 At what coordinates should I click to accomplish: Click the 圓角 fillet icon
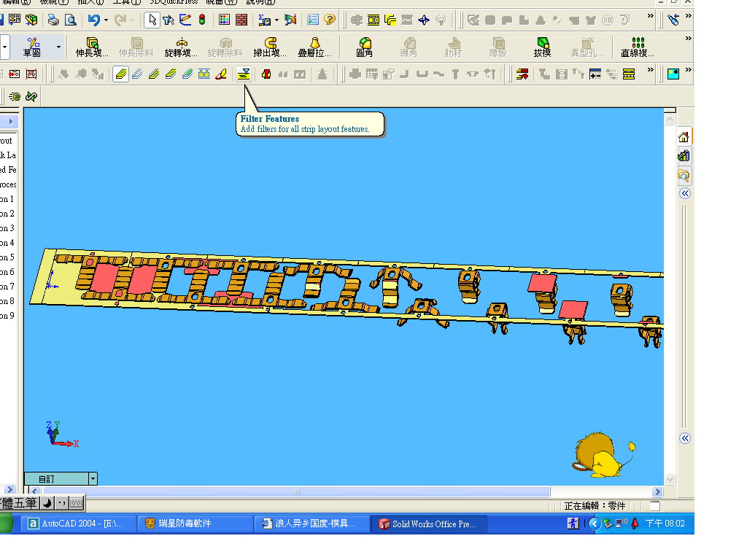tap(365, 47)
